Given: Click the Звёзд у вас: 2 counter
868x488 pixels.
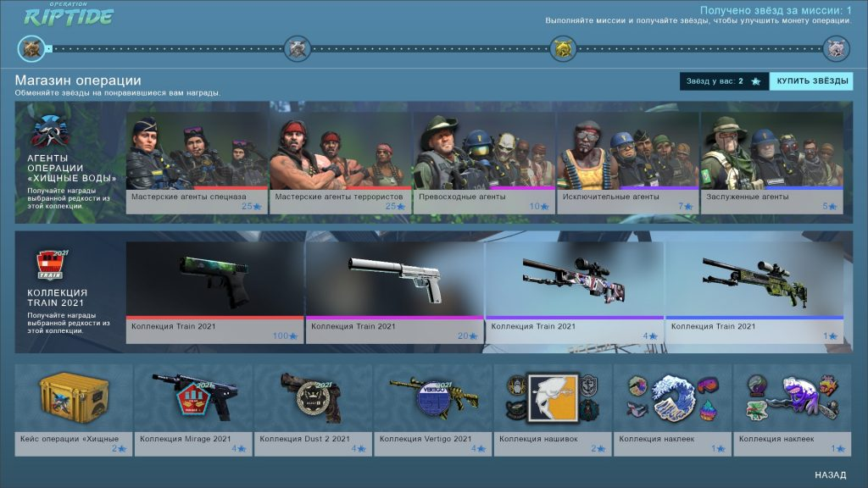Looking at the screenshot, I should click(x=724, y=81).
